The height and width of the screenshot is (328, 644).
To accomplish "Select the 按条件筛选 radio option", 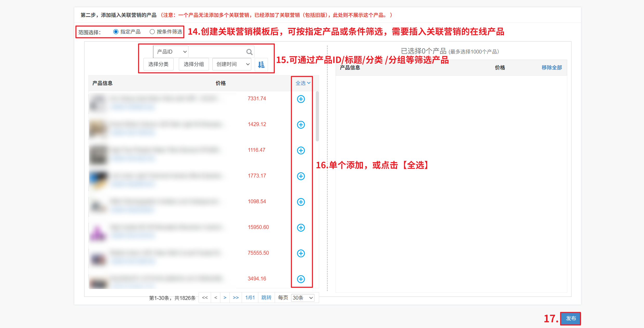I will 152,32.
